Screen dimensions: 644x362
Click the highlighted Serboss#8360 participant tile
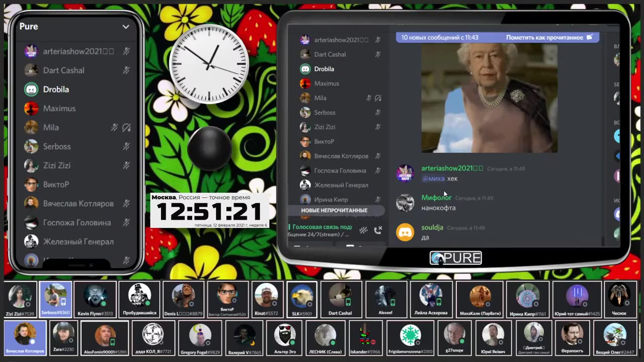[55, 299]
